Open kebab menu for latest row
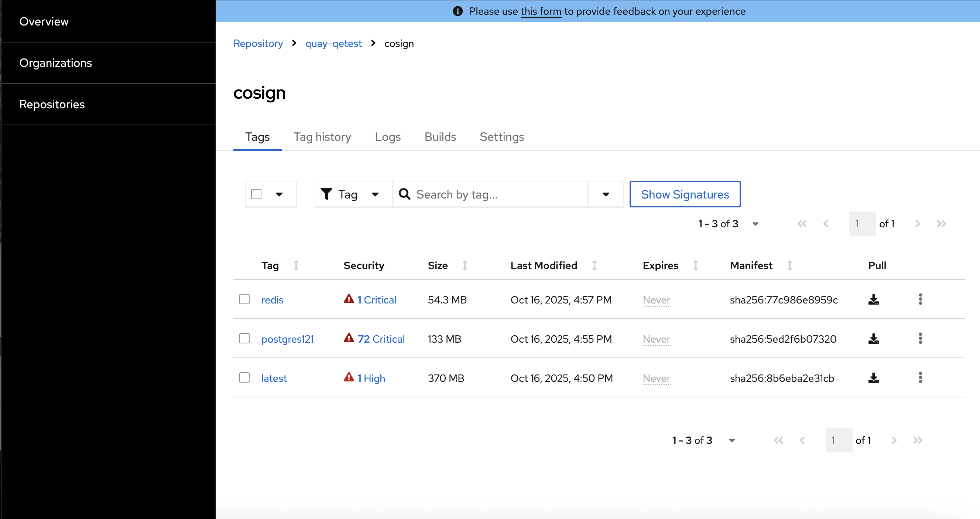 (920, 378)
